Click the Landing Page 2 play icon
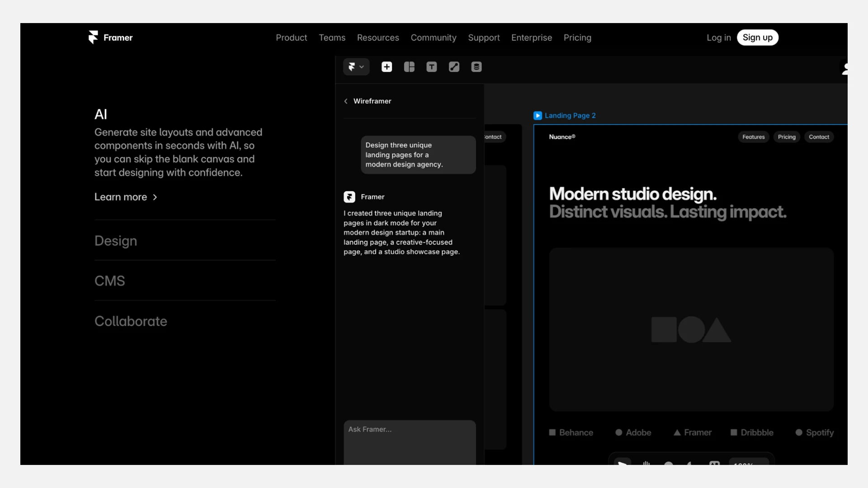The image size is (868, 488). coord(538,116)
